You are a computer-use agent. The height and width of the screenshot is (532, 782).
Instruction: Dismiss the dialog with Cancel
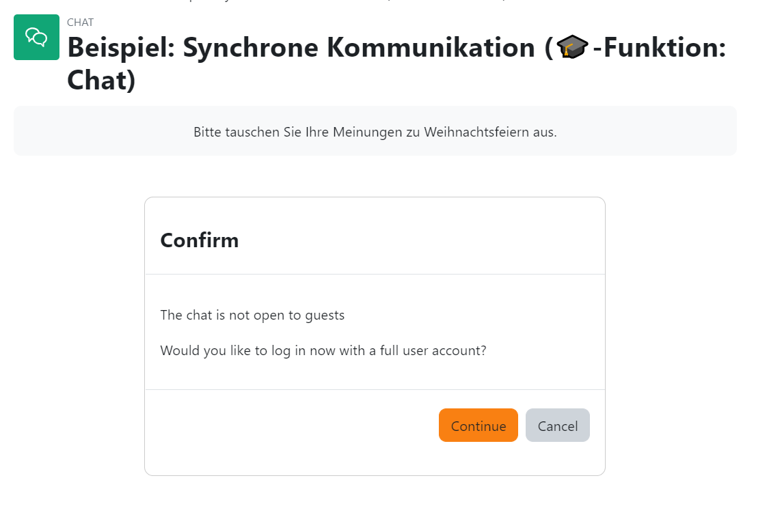[x=558, y=425]
